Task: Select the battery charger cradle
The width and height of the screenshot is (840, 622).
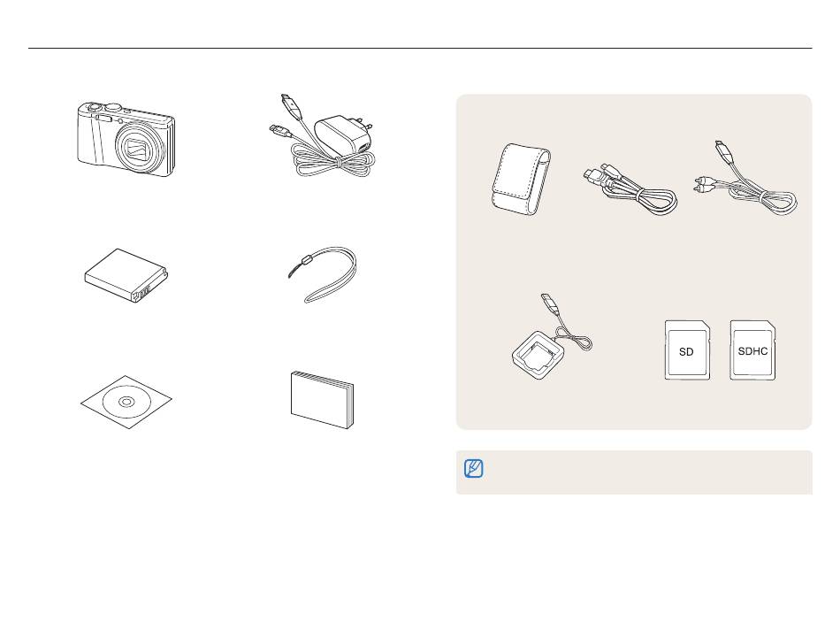Action: 552,338
